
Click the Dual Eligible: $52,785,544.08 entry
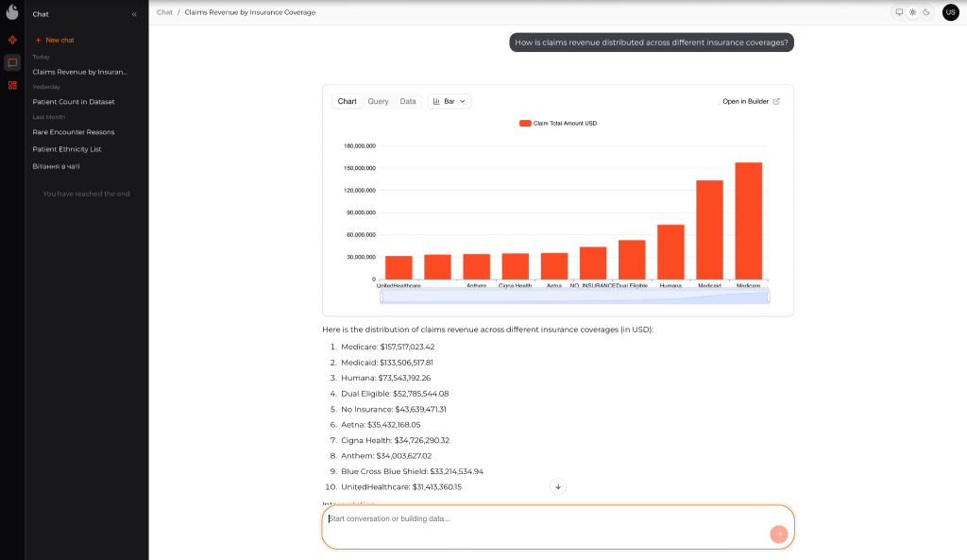tap(395, 394)
